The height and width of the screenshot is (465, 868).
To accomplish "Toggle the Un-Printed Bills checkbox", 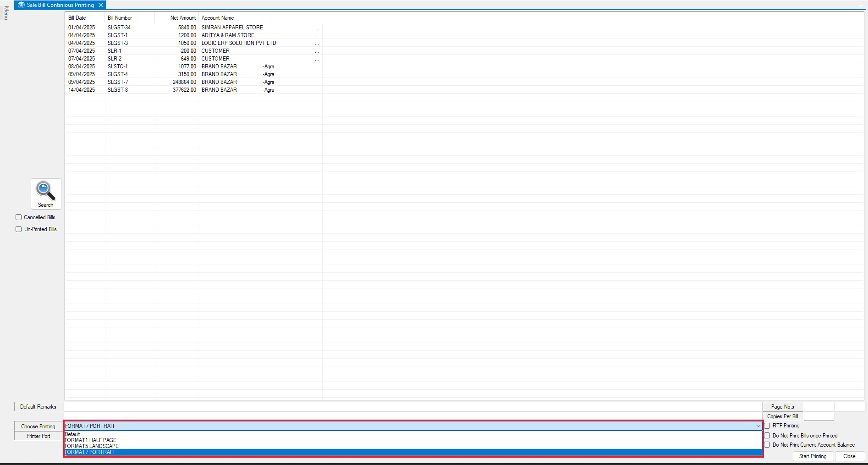I will (x=19, y=229).
